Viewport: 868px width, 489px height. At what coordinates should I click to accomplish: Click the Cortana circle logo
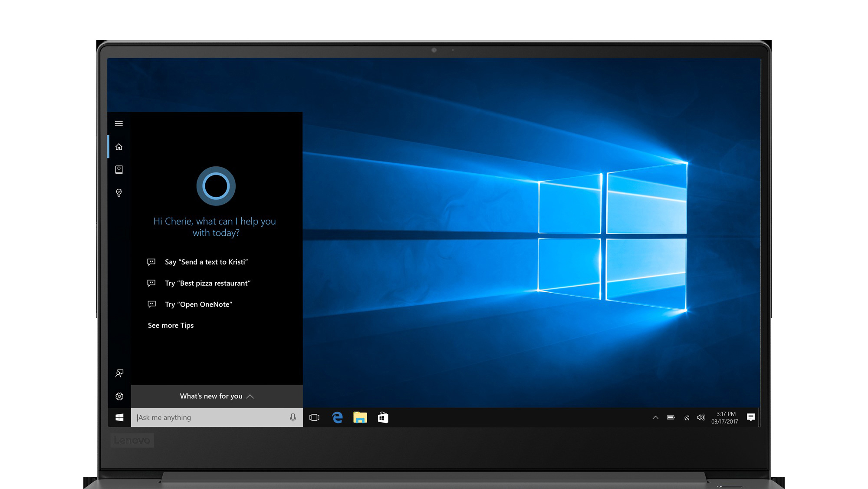click(216, 186)
